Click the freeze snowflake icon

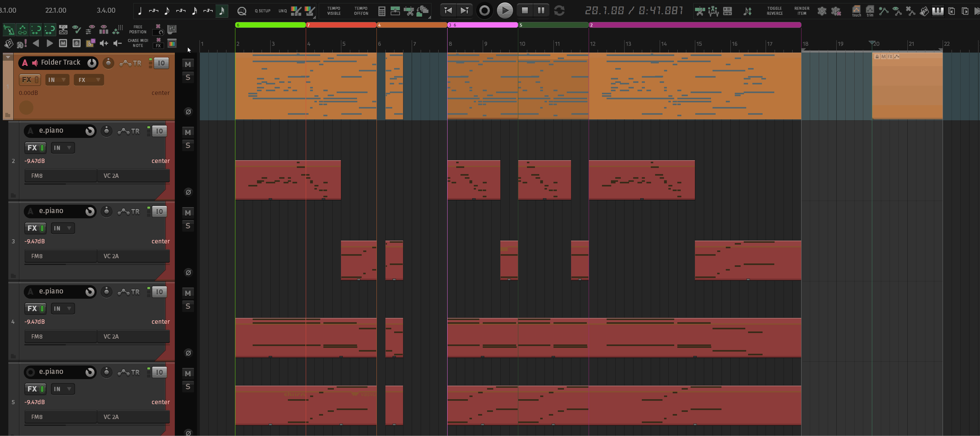click(x=822, y=11)
